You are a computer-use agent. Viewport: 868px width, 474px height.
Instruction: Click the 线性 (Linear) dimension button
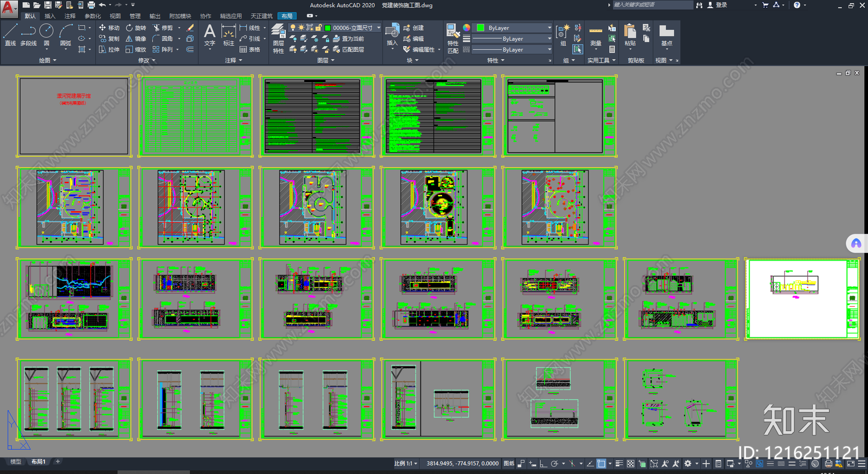click(x=250, y=28)
